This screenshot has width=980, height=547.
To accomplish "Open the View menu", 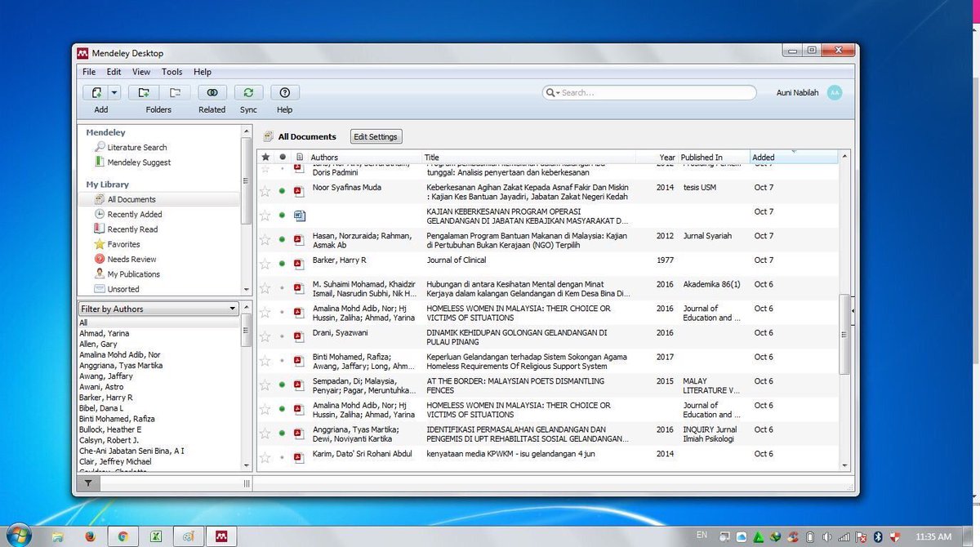I will [x=141, y=72].
